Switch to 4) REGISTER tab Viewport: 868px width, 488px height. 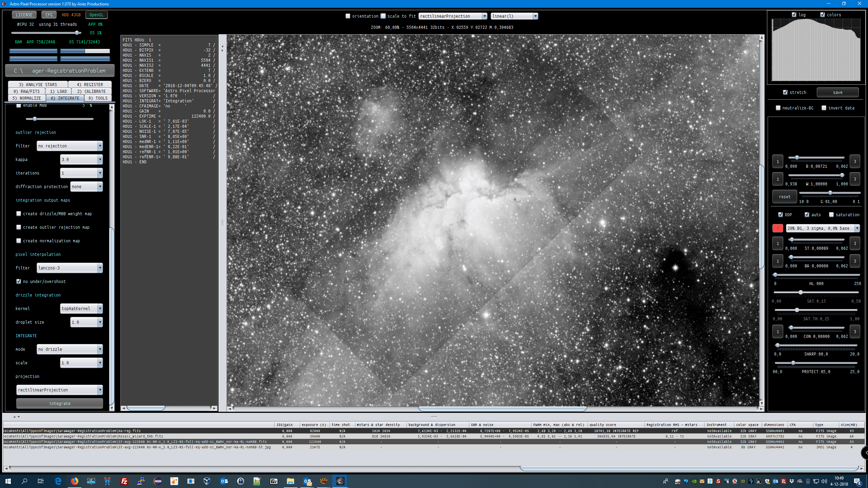click(90, 84)
